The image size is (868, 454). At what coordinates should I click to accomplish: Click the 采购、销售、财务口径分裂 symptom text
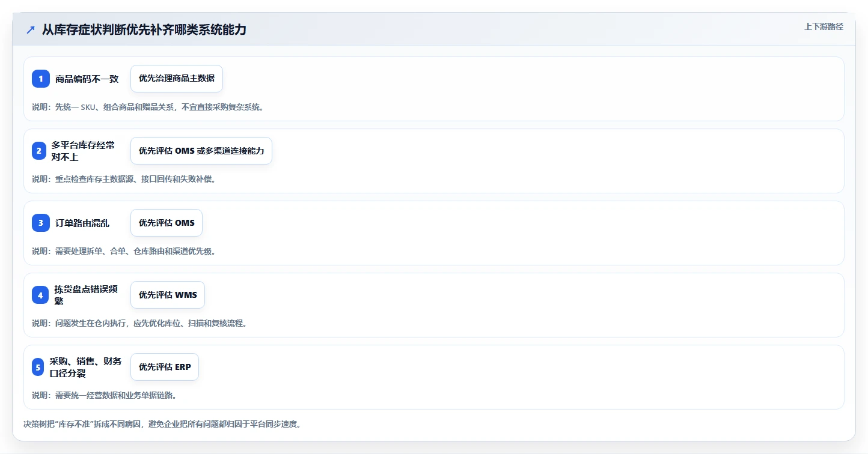click(x=86, y=367)
